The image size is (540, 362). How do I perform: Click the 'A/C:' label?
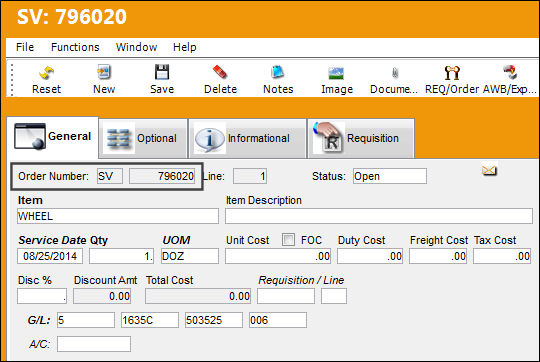coord(40,344)
